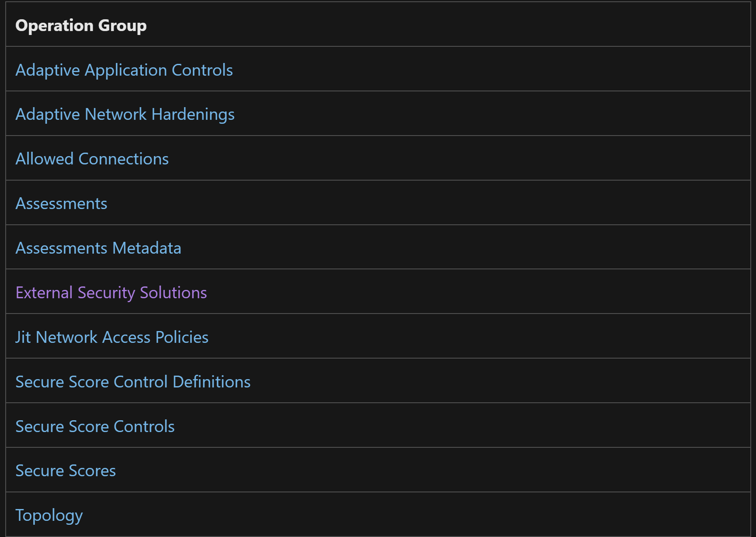The height and width of the screenshot is (537, 756).
Task: Click the Operation Group column header
Action: [x=80, y=25]
